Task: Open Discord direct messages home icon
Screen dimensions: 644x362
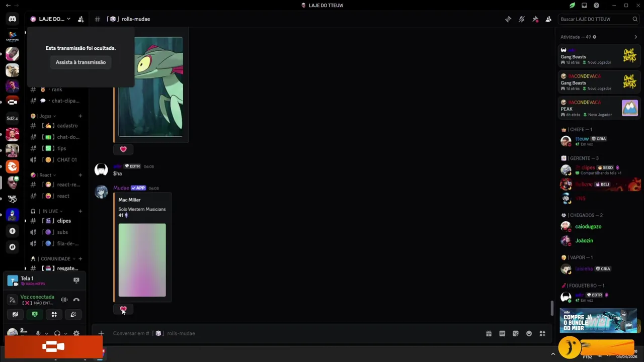Action: pyautogui.click(x=12, y=19)
